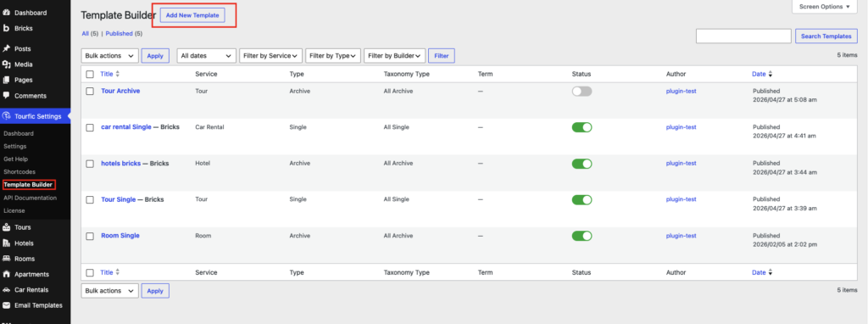The width and height of the screenshot is (868, 324).
Task: Open Dashboard via its gauge icon
Action: tap(7, 12)
